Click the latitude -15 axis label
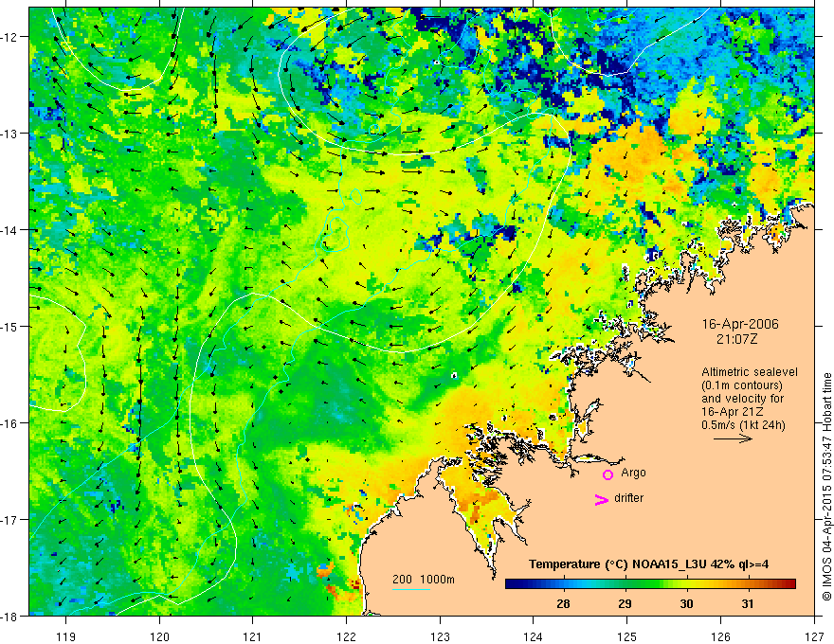834x644 pixels. 9,326
